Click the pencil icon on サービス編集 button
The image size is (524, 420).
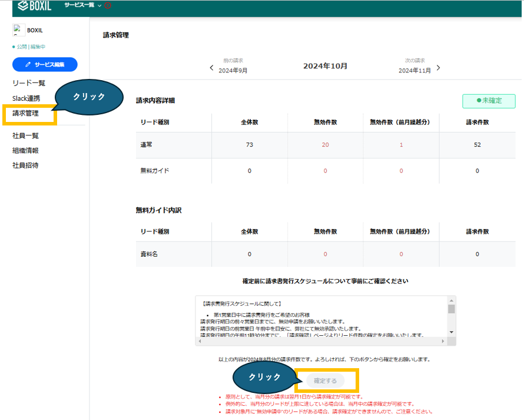(x=28, y=64)
